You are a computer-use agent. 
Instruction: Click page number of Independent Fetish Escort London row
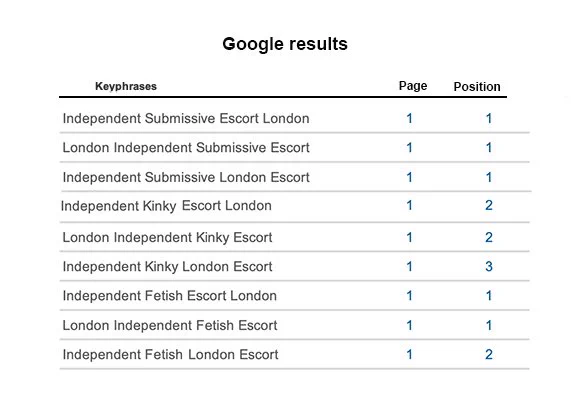coord(409,295)
